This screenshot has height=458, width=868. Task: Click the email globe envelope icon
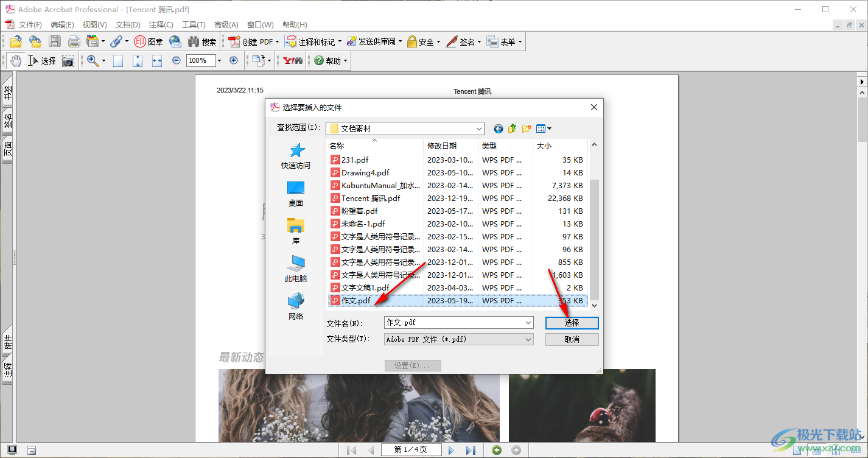(x=175, y=41)
